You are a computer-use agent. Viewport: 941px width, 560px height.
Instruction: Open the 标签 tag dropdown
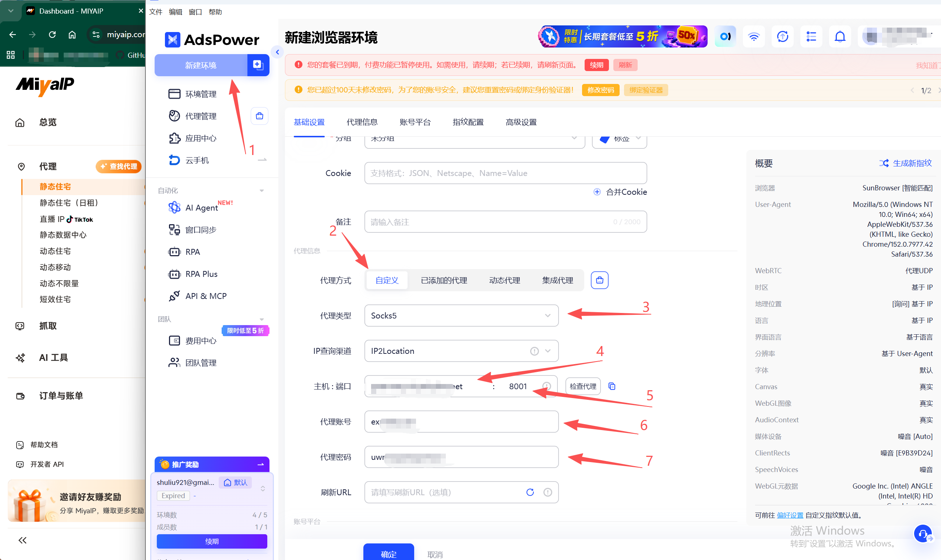click(x=620, y=139)
